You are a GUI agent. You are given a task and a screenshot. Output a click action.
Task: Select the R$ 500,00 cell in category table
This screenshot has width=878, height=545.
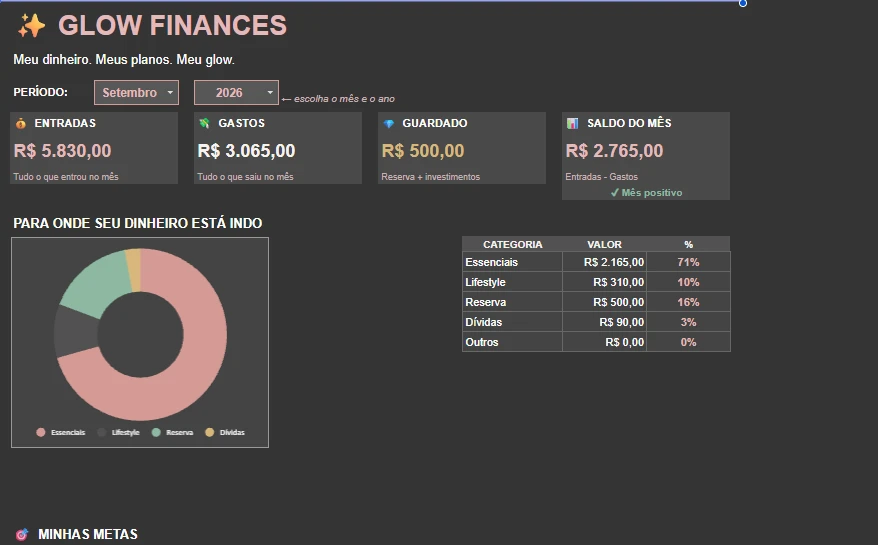[605, 302]
